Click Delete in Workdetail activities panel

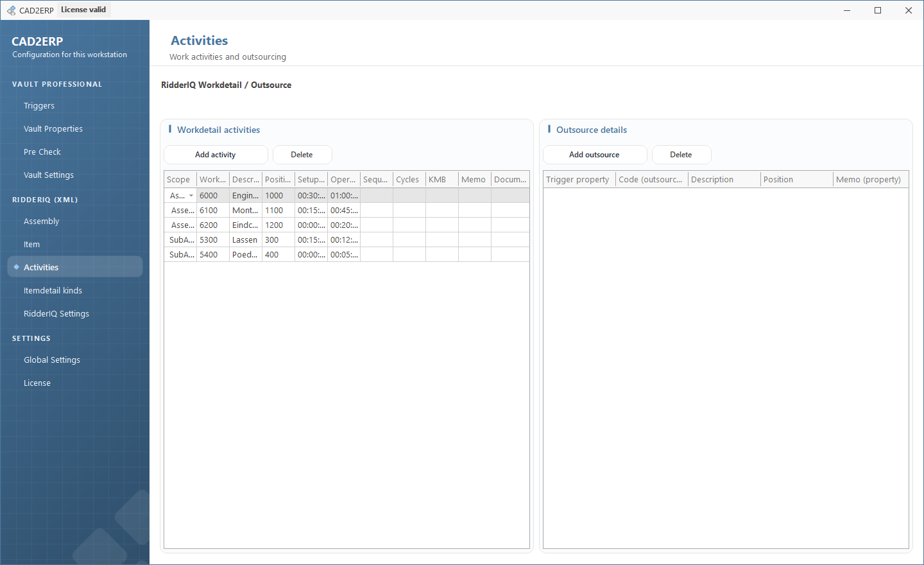tap(302, 155)
